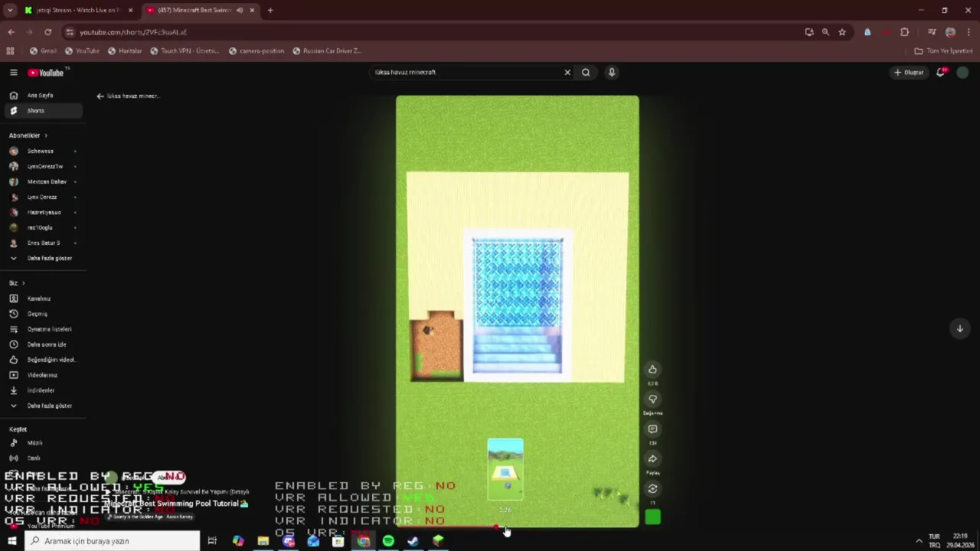This screenshot has width=980, height=551.
Task: Click the taskbar search box
Action: [113, 541]
